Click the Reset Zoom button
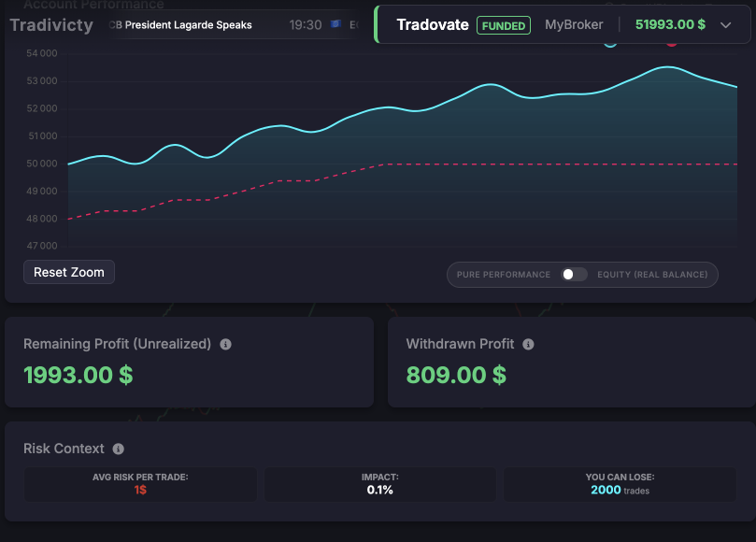 tap(69, 272)
